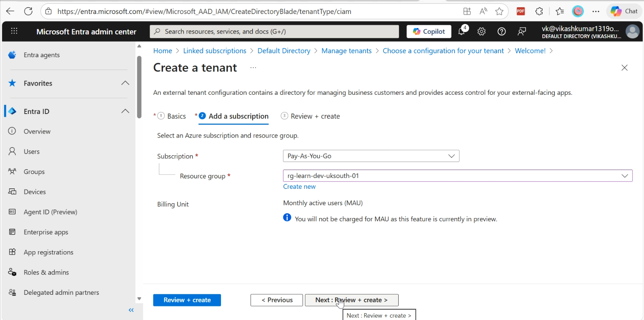Open App registrations in sidebar
The width and height of the screenshot is (644, 320).
tap(48, 252)
